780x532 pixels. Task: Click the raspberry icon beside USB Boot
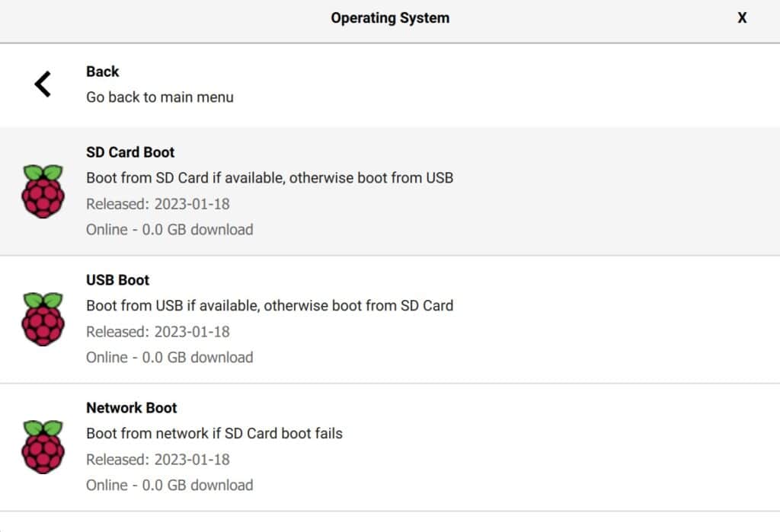(x=43, y=319)
